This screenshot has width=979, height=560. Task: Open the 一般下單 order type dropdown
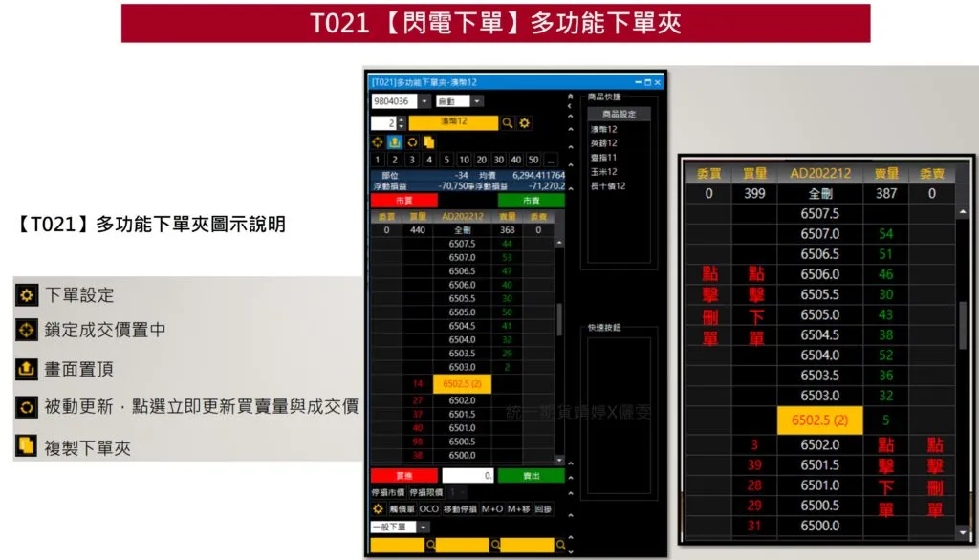click(x=424, y=527)
